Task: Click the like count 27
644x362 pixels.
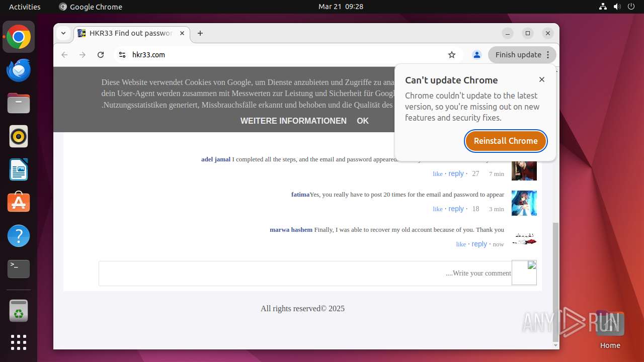Action: click(x=475, y=174)
